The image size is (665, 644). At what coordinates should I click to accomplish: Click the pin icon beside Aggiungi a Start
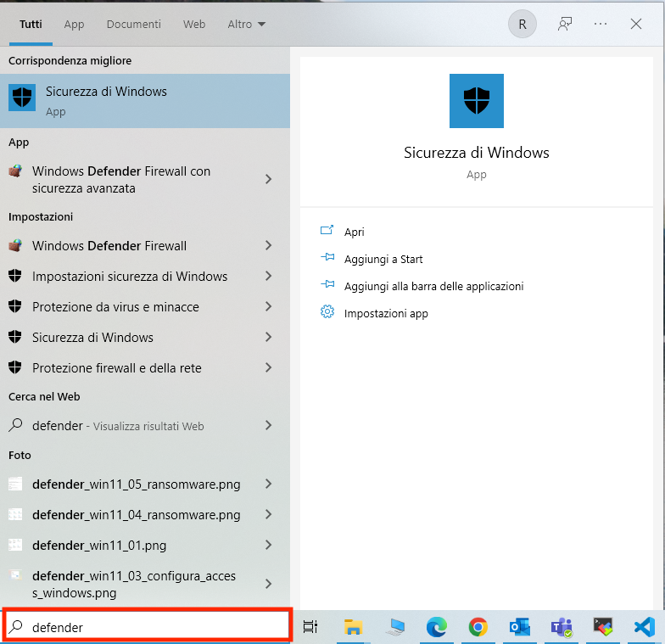[x=327, y=258]
